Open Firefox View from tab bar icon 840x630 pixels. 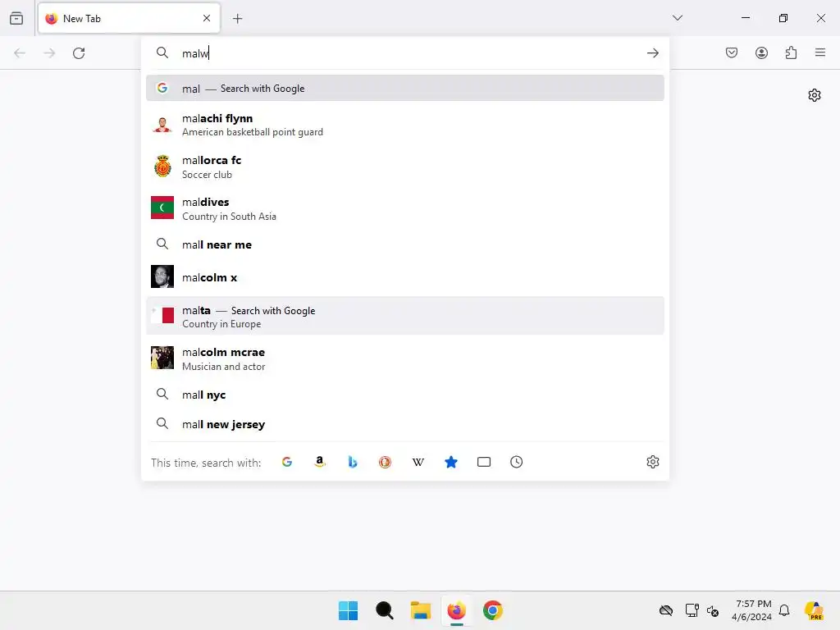click(16, 18)
